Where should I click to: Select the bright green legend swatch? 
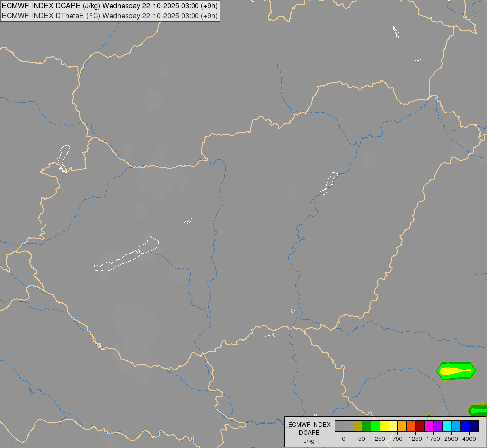(x=375, y=426)
